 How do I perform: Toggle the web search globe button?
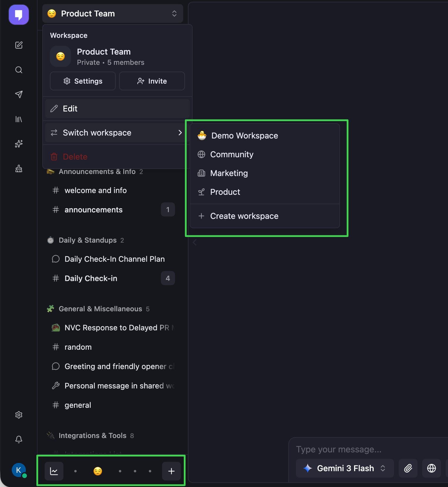point(432,468)
